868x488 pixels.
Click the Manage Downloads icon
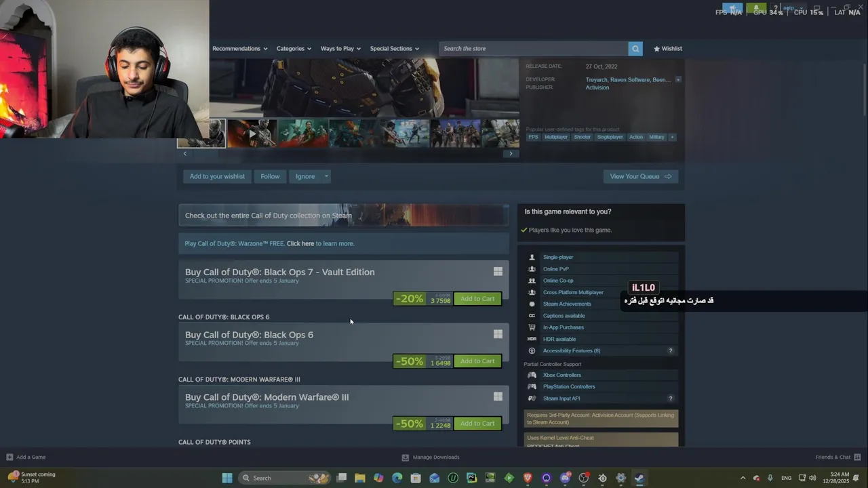click(405, 457)
